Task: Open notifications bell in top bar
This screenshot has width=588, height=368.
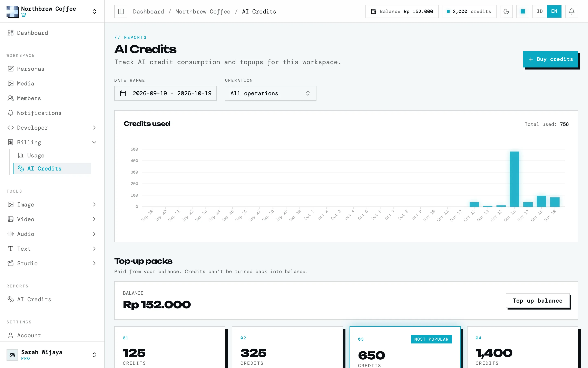Action: point(571,11)
